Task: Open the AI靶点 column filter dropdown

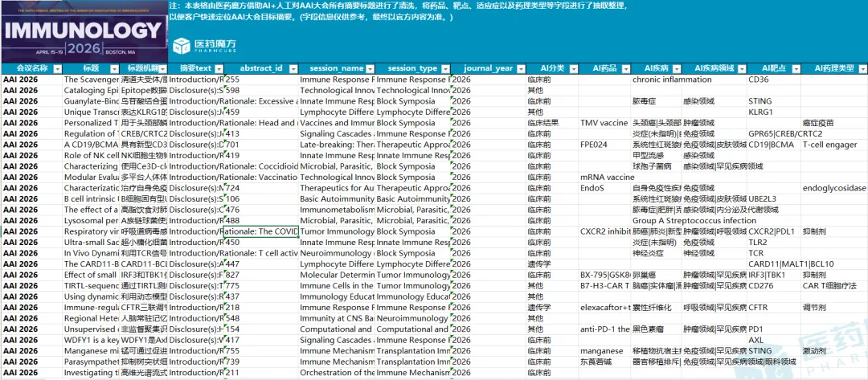Action: (796, 69)
